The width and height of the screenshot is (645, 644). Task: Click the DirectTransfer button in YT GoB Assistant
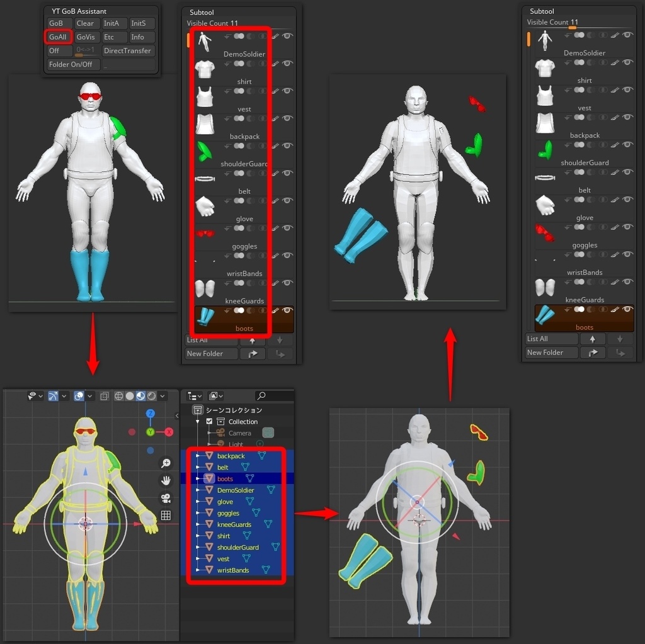[x=128, y=51]
